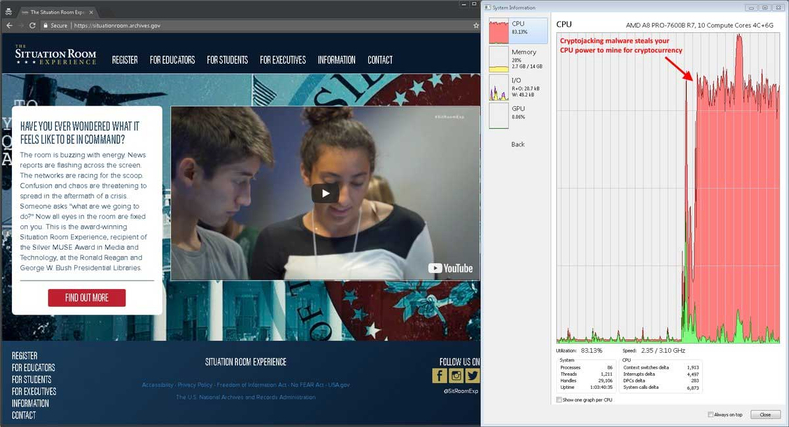Click the Contact footer link

[x=24, y=415]
